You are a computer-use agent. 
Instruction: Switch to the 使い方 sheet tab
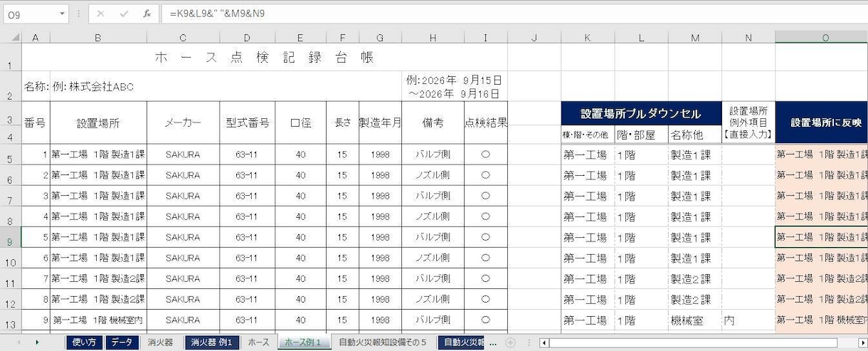coord(84,342)
